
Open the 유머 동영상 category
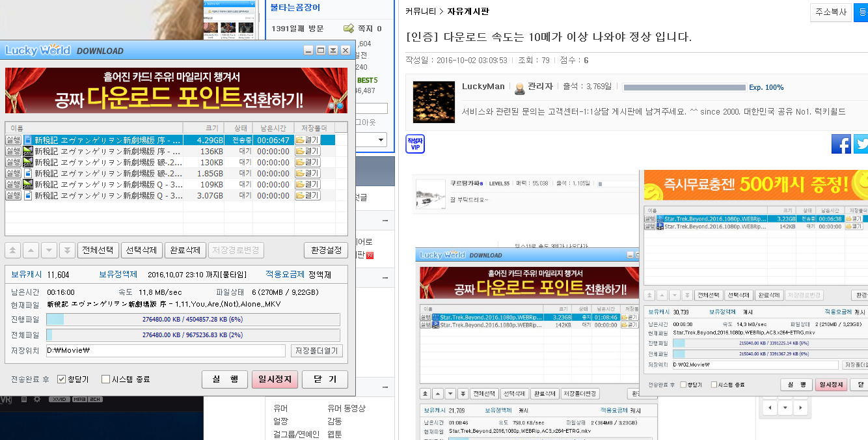[346, 408]
